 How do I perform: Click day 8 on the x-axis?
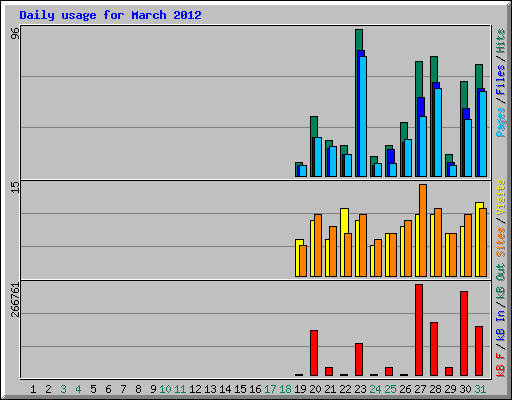pos(138,389)
